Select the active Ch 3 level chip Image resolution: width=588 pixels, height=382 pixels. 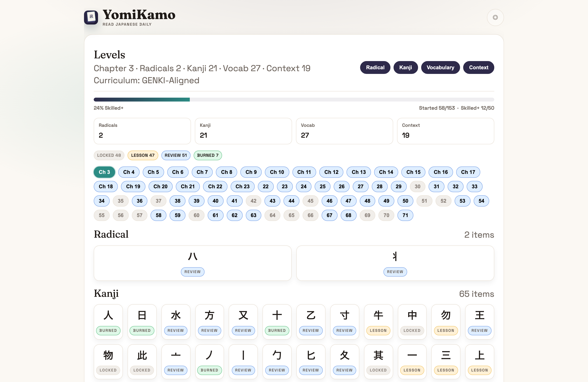point(104,172)
